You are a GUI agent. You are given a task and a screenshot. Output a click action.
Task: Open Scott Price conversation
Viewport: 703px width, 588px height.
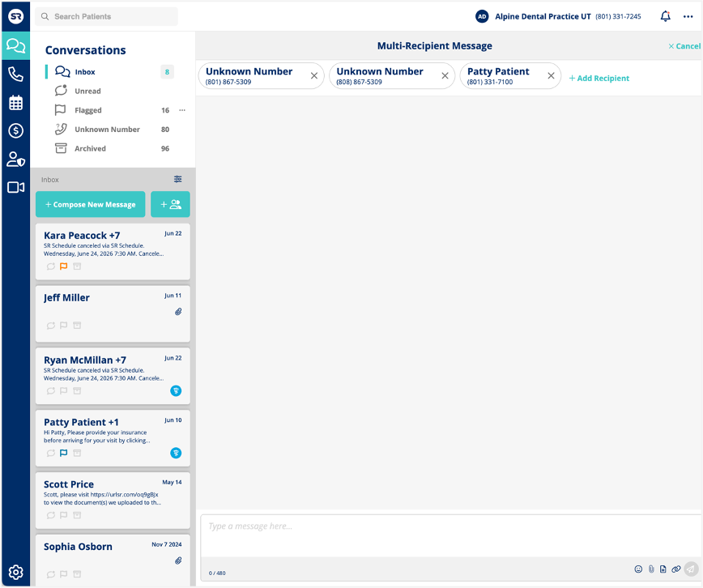113,501
